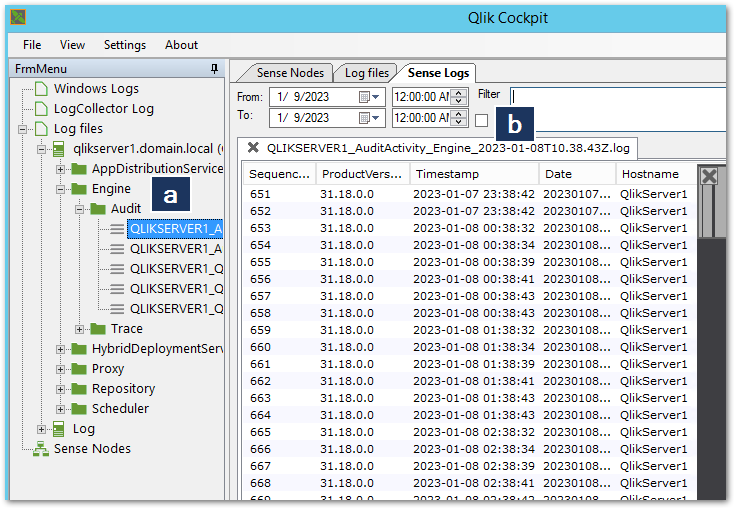This screenshot has width=735, height=509.
Task: Sort by the Sequence column header
Action: 279,174
